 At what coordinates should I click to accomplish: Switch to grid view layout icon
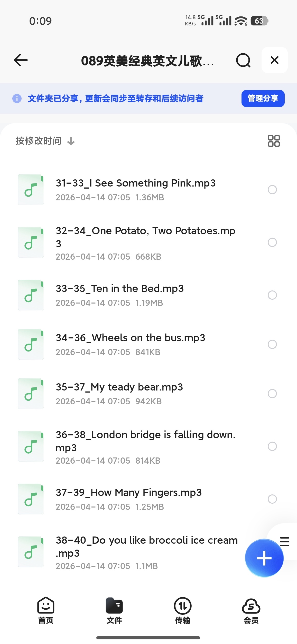pyautogui.click(x=274, y=141)
